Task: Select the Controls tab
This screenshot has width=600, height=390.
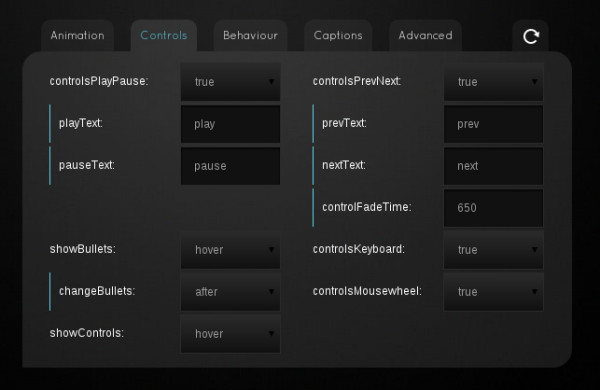Action: point(164,36)
